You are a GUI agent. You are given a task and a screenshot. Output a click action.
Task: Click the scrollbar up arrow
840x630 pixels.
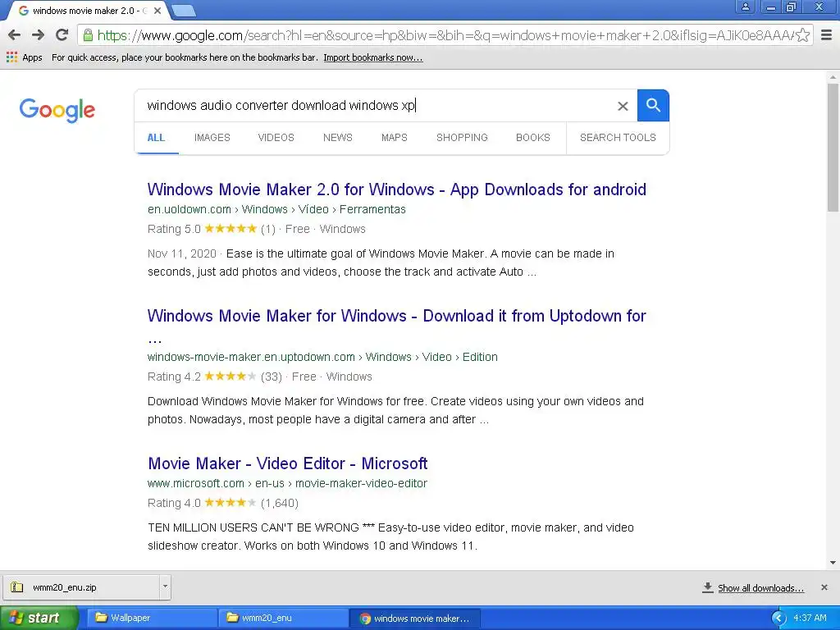coord(833,77)
